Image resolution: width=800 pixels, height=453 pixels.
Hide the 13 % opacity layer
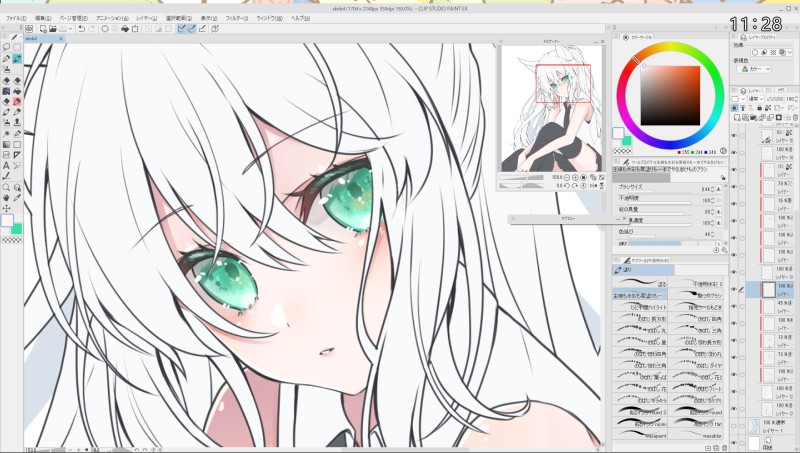coord(734,340)
